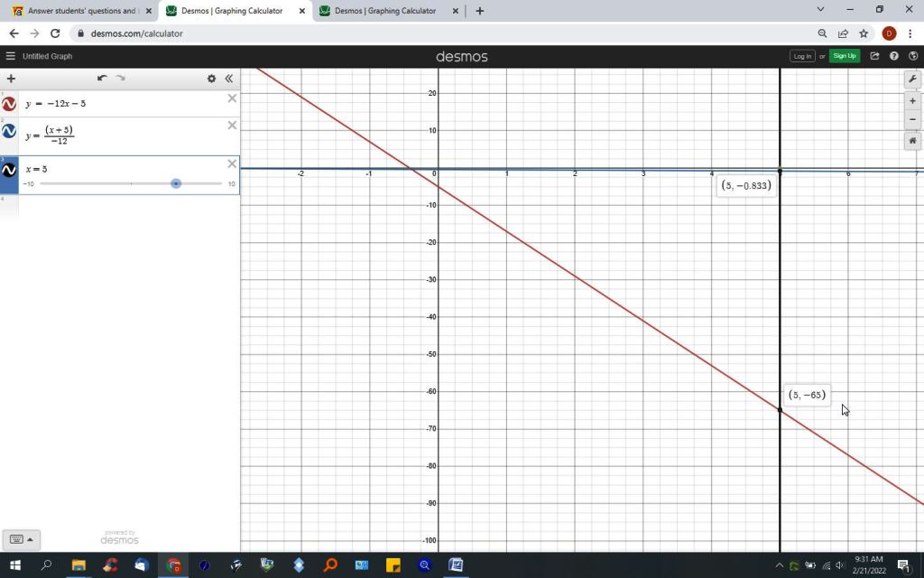
Task: Click the empty fourth expression row
Action: (x=120, y=205)
